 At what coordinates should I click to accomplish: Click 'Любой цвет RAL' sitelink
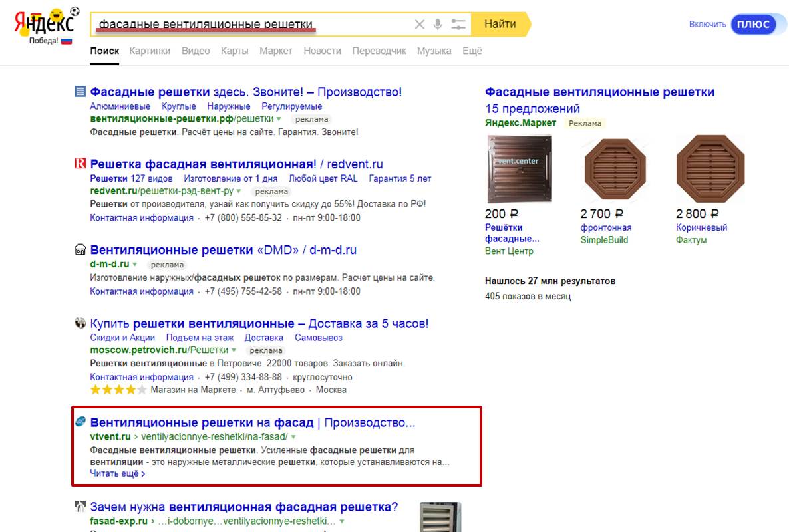(x=323, y=178)
